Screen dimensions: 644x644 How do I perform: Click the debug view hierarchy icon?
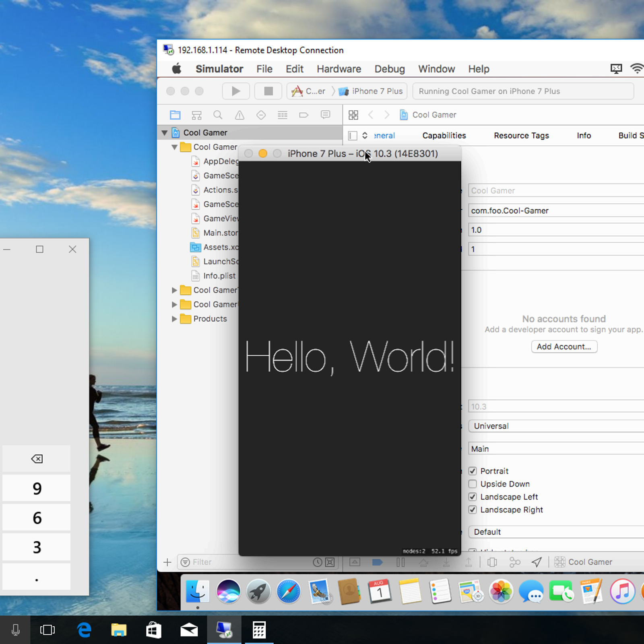[492, 562]
